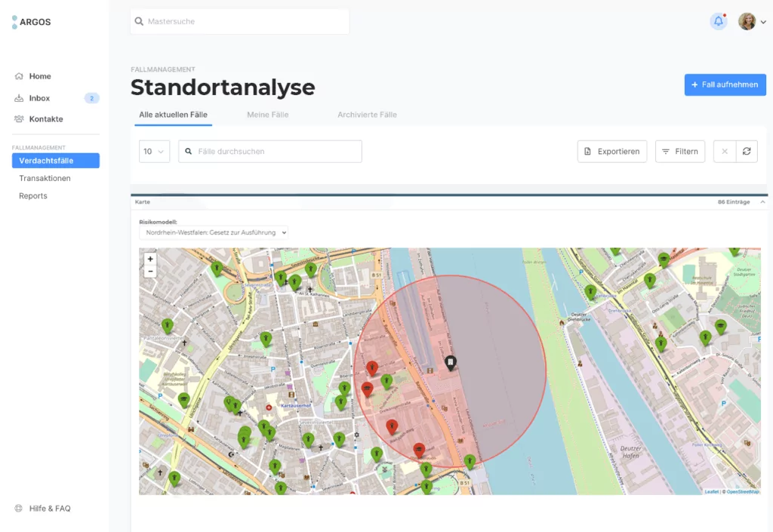Click the 86 Einträge label
Viewport: 773px width, 532px height.
pyautogui.click(x=734, y=202)
